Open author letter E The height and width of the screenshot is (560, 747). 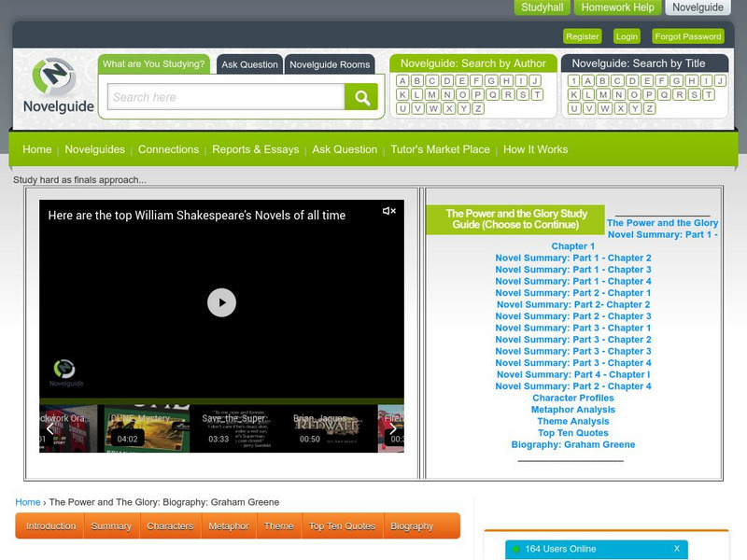tap(461, 80)
